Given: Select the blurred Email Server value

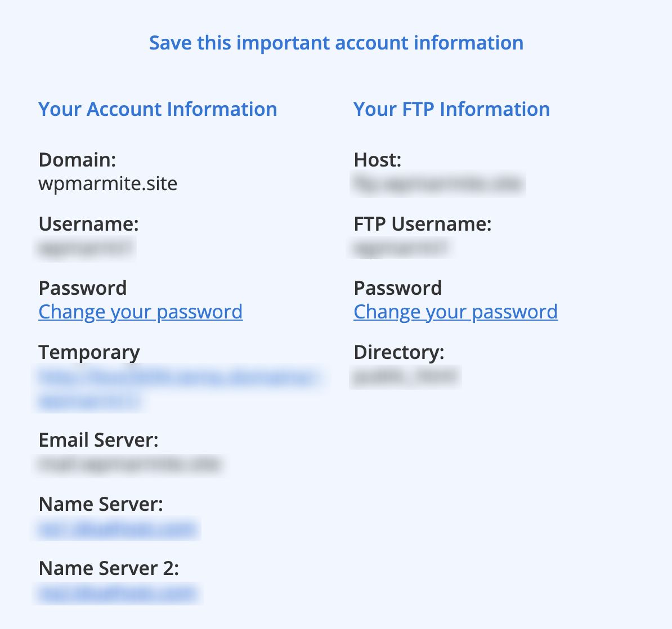Looking at the screenshot, I should 130,465.
